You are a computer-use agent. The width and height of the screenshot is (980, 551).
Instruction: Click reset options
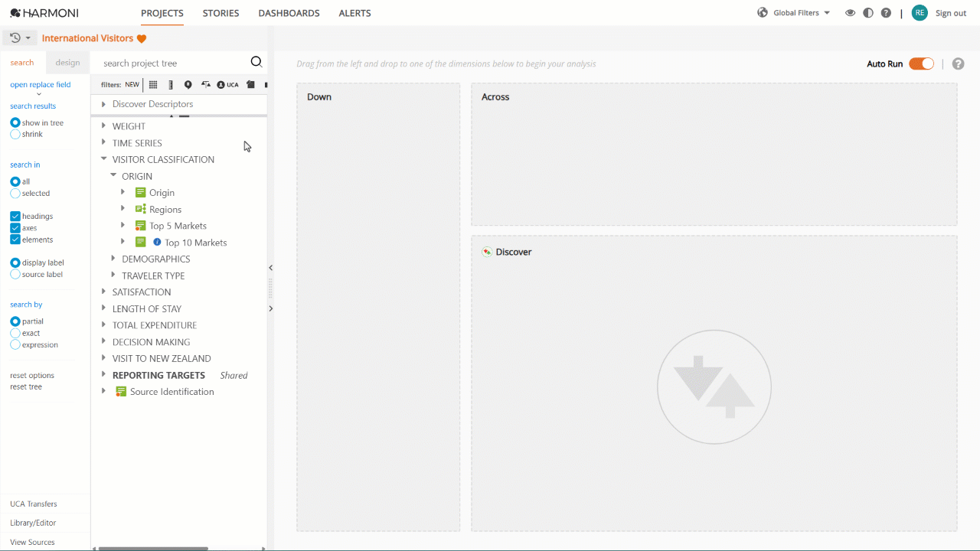(32, 375)
